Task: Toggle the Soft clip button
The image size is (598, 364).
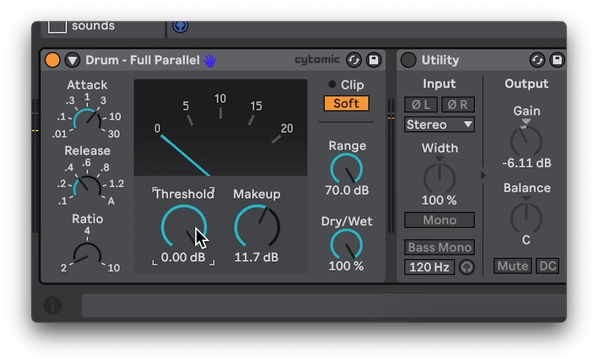Action: pos(346,104)
